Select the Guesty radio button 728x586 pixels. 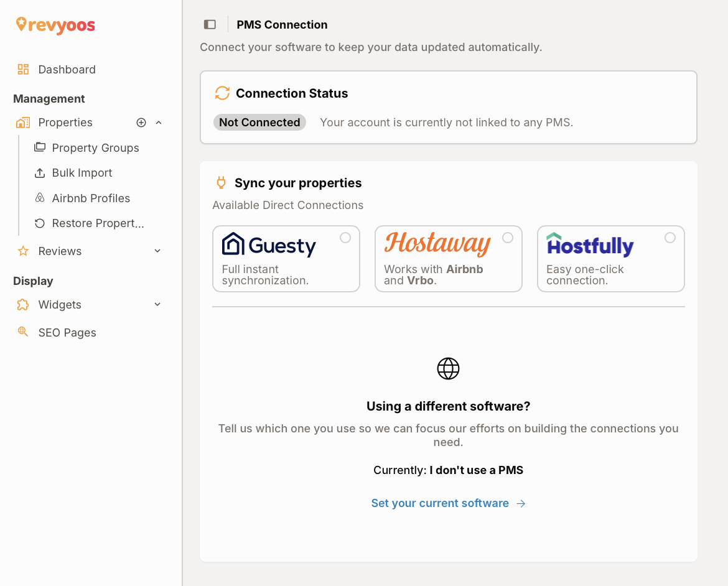[345, 238]
